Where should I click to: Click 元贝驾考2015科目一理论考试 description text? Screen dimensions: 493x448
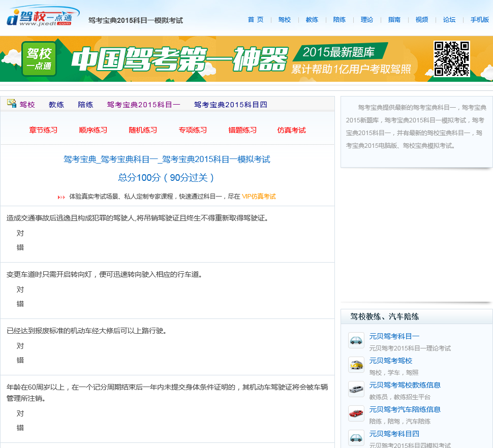(410, 348)
